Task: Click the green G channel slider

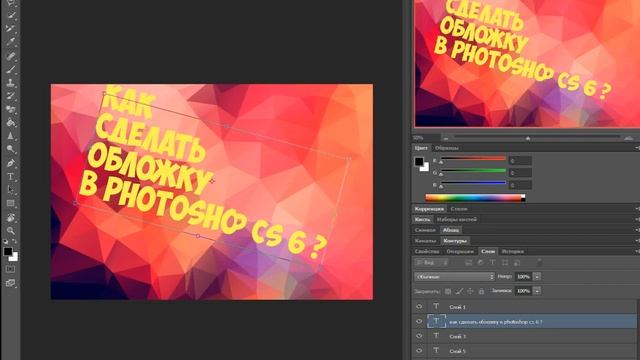Action: 473,171
